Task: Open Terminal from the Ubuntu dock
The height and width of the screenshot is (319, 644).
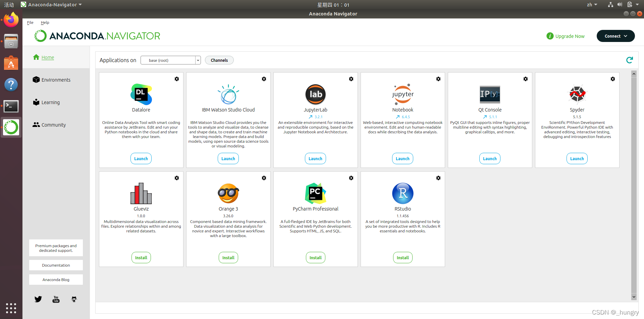Action: point(11,106)
